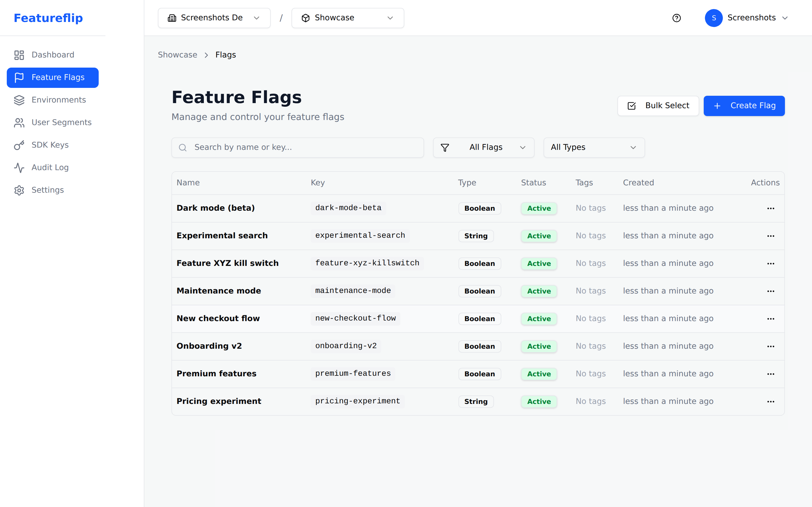
Task: Click the blue S user avatar
Action: pos(714,18)
